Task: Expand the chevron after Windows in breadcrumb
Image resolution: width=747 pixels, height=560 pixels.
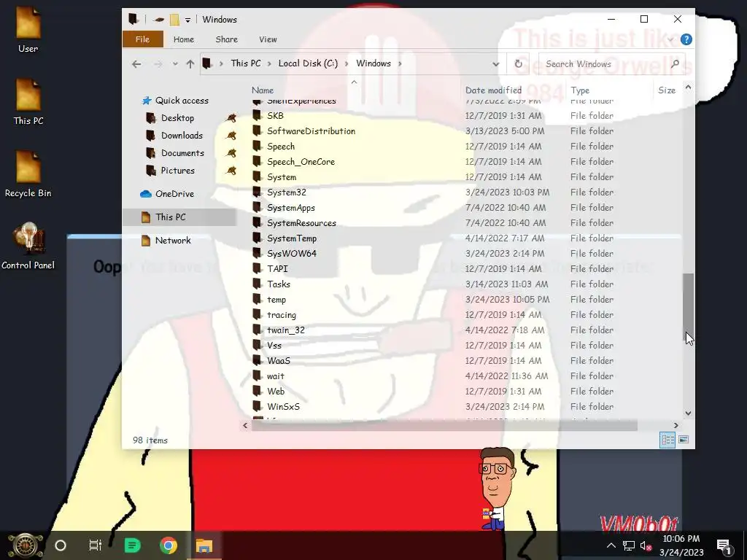Action: click(x=399, y=64)
